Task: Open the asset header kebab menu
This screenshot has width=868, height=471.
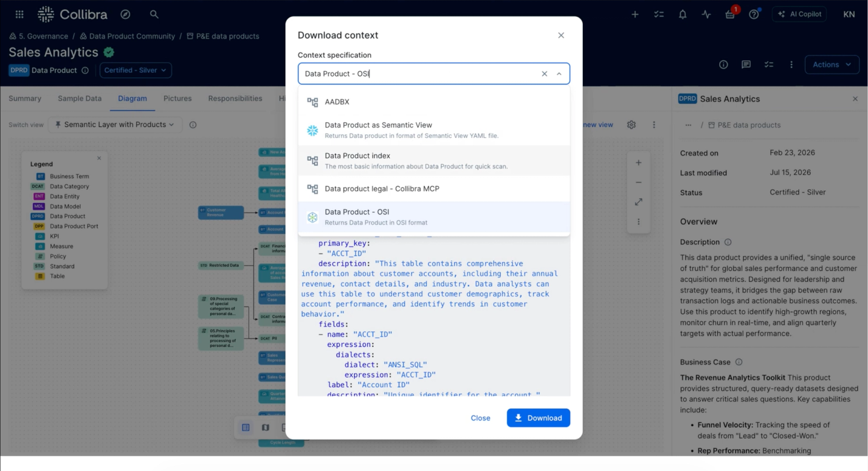Action: (x=791, y=64)
